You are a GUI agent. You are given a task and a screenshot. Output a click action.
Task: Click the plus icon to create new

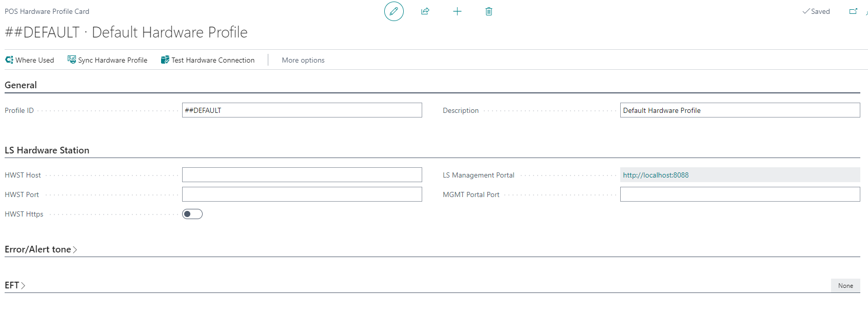[457, 11]
